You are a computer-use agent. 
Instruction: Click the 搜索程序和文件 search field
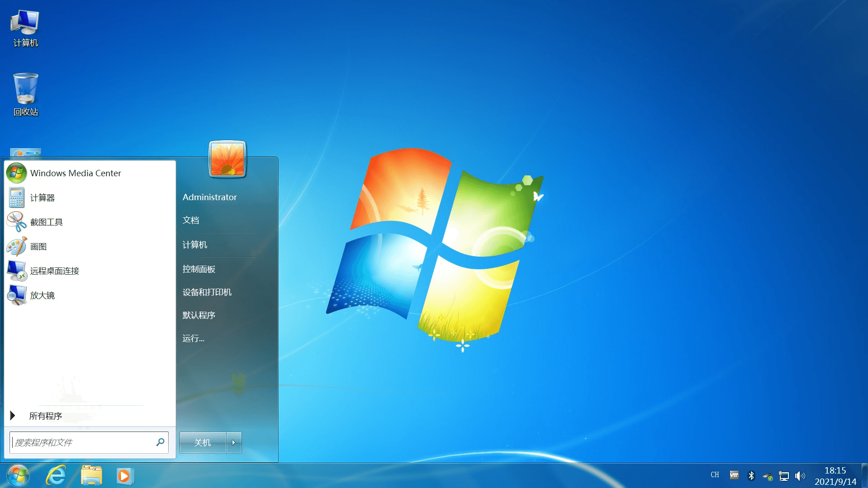pyautogui.click(x=88, y=442)
